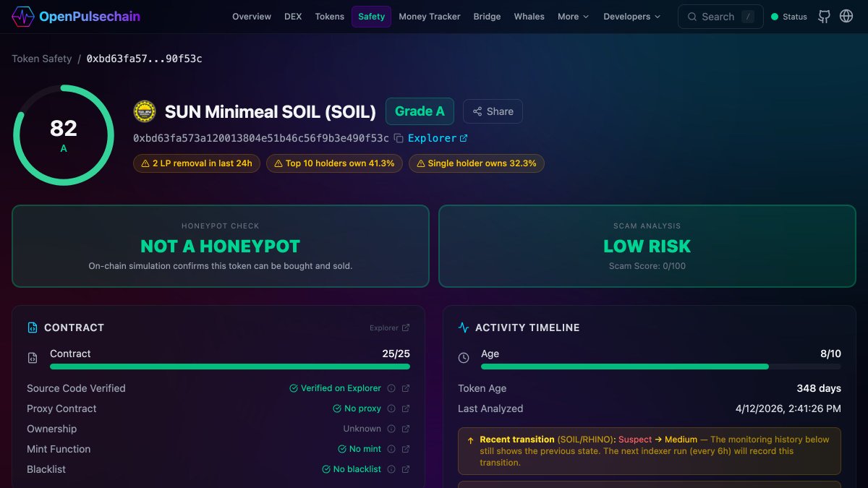Expand the More menu dropdown
The image size is (868, 488).
(x=573, y=16)
